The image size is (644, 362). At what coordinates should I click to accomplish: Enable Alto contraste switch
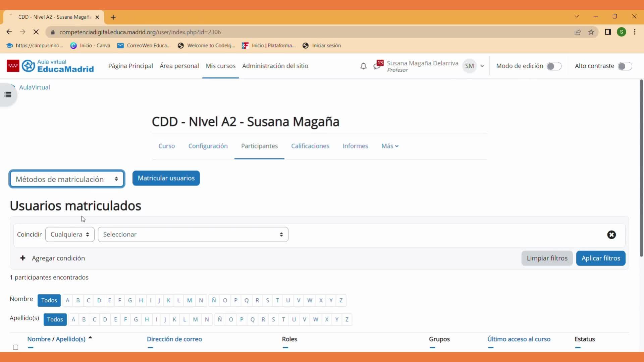(625, 66)
